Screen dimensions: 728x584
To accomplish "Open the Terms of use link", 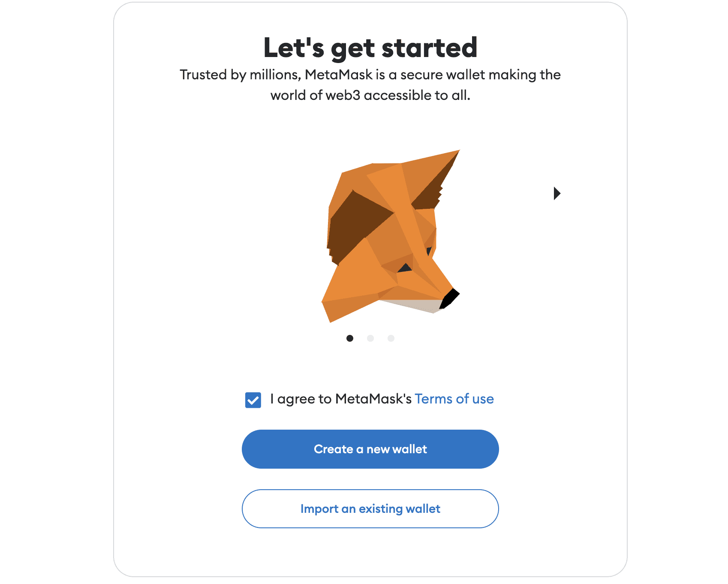I will (454, 399).
